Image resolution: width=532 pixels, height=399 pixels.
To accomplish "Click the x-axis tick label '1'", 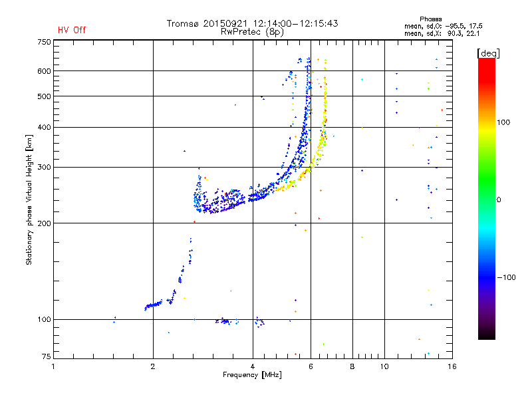I will (x=53, y=366).
